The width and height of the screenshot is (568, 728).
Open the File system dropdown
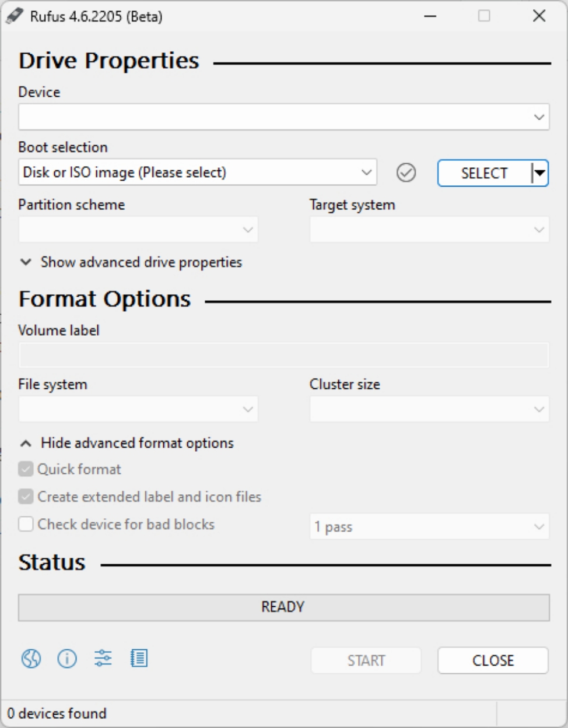pyautogui.click(x=138, y=409)
